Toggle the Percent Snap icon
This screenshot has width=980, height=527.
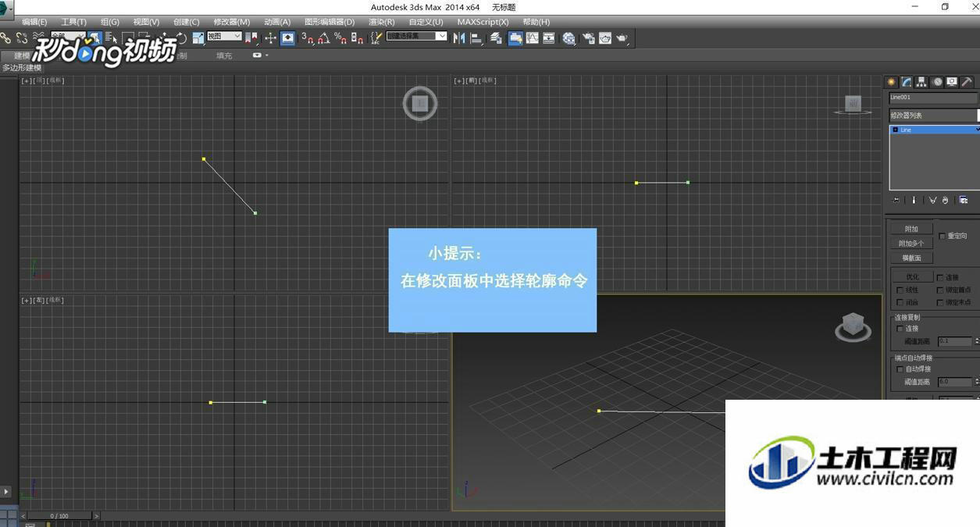pyautogui.click(x=340, y=37)
